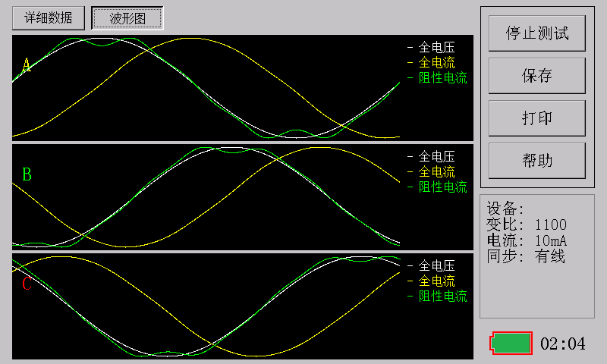
Task: Click 全电流 legend in phase C panel
Action: pos(436,281)
